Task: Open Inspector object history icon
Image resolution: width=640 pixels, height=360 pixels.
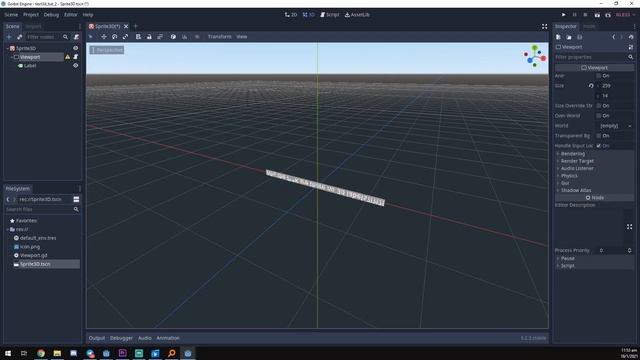Action: [631, 37]
